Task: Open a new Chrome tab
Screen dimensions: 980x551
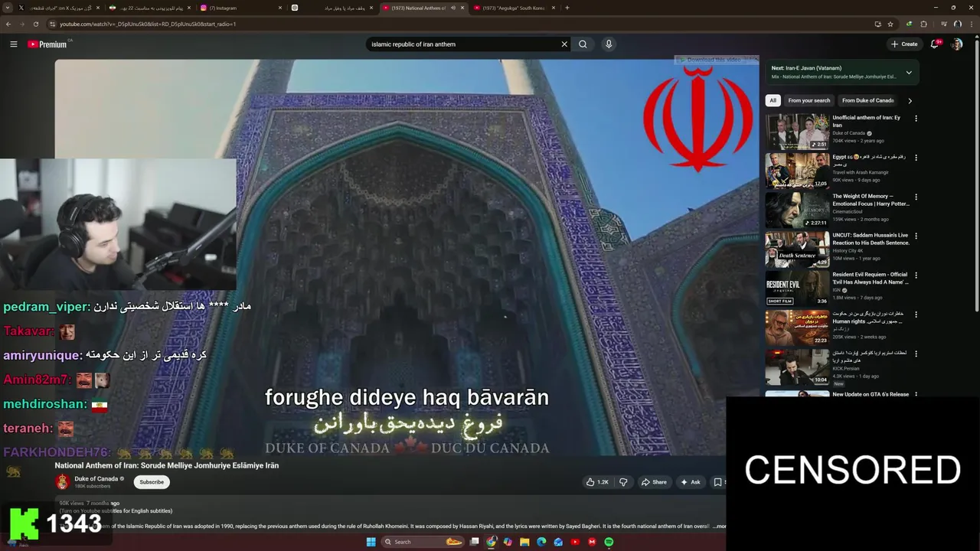Action: point(567,8)
